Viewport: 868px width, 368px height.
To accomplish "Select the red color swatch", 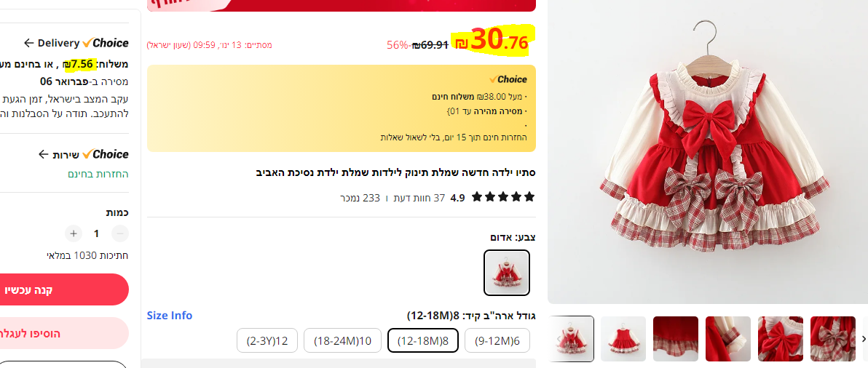I will tap(507, 273).
